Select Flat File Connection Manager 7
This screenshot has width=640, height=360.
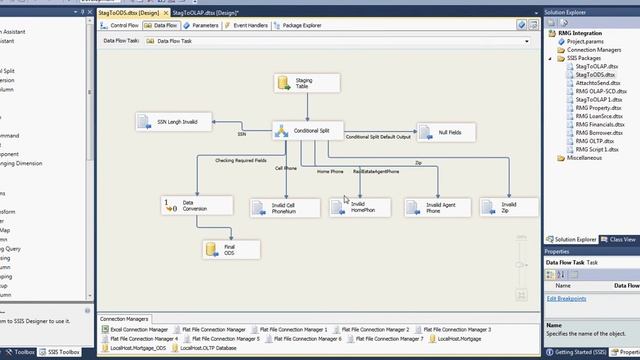coord(385,338)
